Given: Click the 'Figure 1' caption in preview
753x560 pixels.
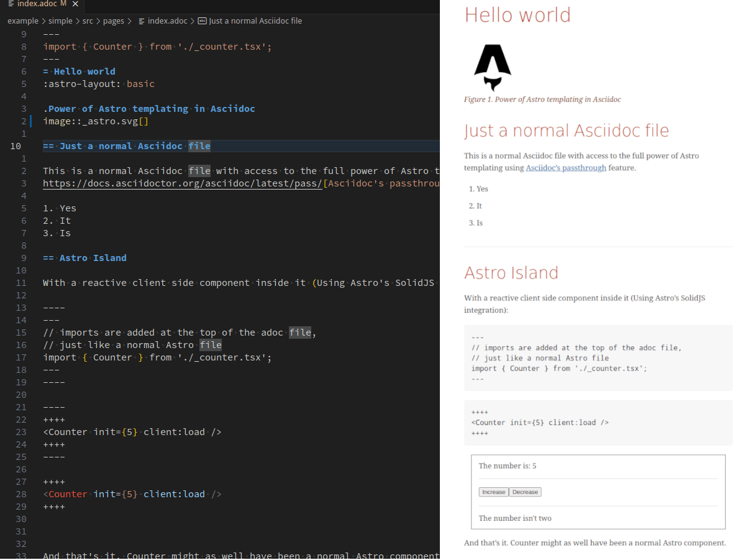Looking at the screenshot, I should (x=542, y=99).
